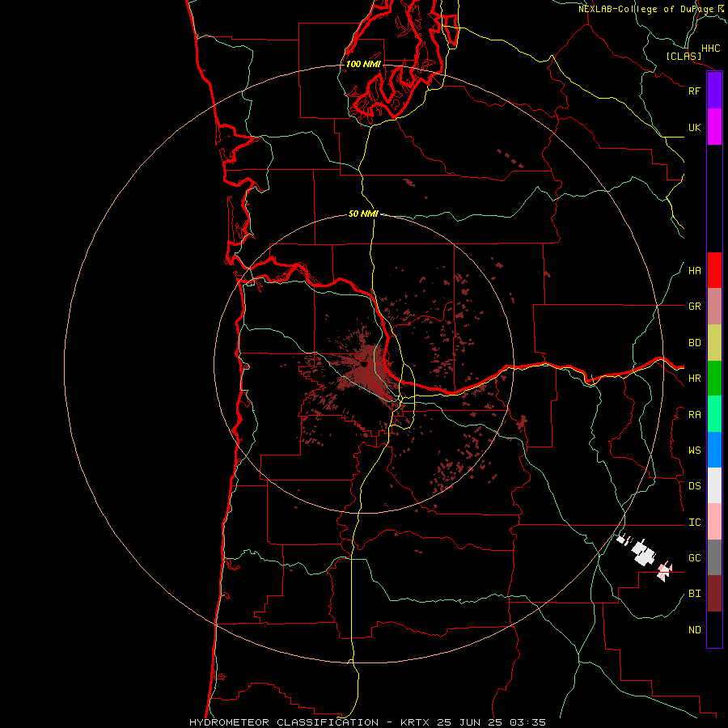Screen dimensions: 728x728
Task: Select the HR legend label
Action: 694,379
